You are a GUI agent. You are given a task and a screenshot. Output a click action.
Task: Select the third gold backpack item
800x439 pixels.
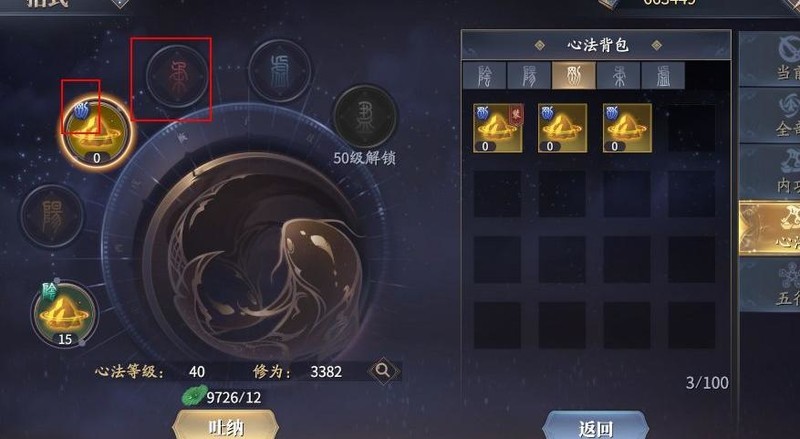(x=627, y=128)
